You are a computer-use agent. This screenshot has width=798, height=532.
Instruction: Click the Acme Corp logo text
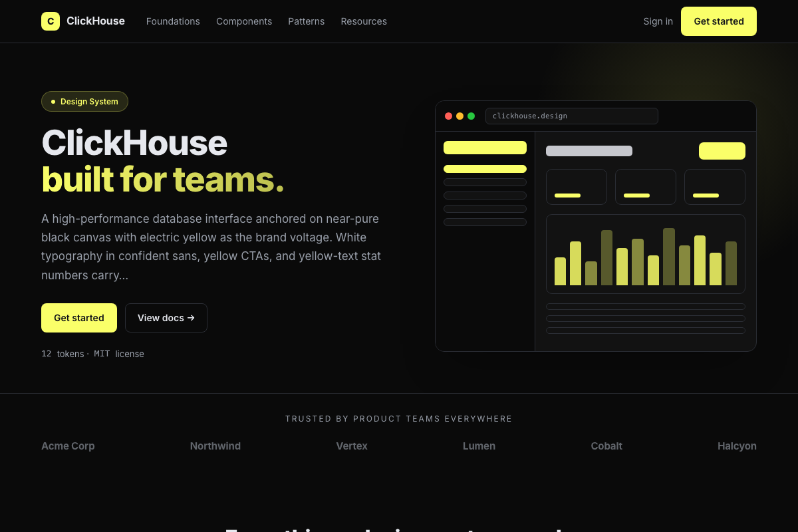click(68, 446)
